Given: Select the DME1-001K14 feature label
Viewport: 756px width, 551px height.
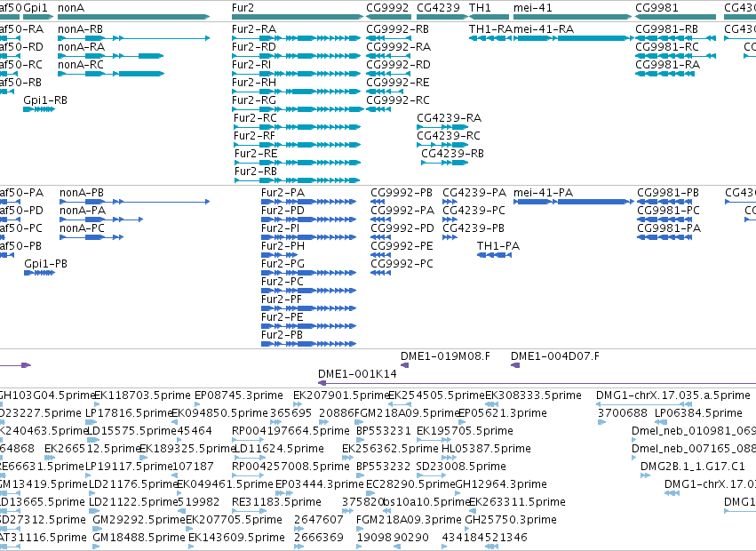Looking at the screenshot, I should [x=357, y=374].
